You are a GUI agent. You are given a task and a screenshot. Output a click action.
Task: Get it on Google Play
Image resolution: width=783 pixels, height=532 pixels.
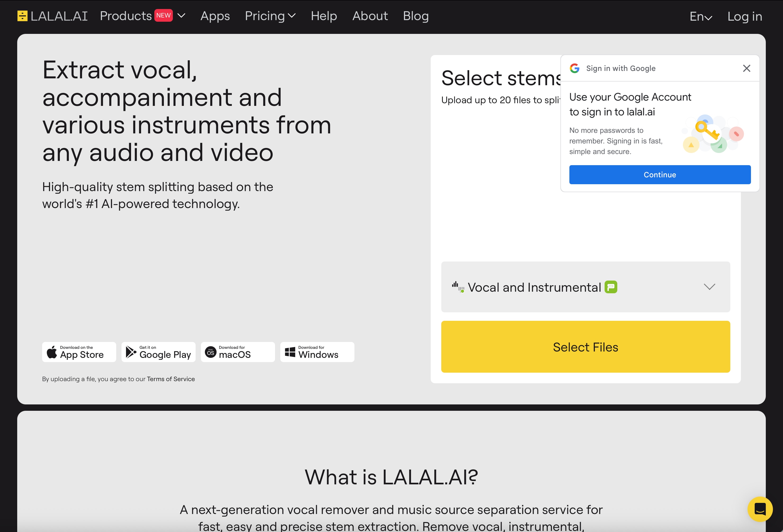pyautogui.click(x=158, y=352)
